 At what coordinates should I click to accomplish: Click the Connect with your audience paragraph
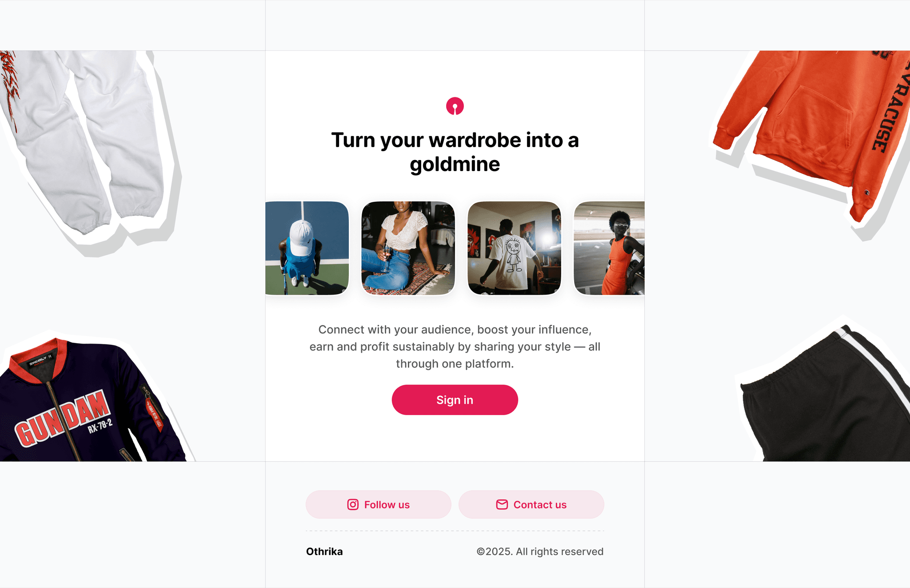(455, 347)
